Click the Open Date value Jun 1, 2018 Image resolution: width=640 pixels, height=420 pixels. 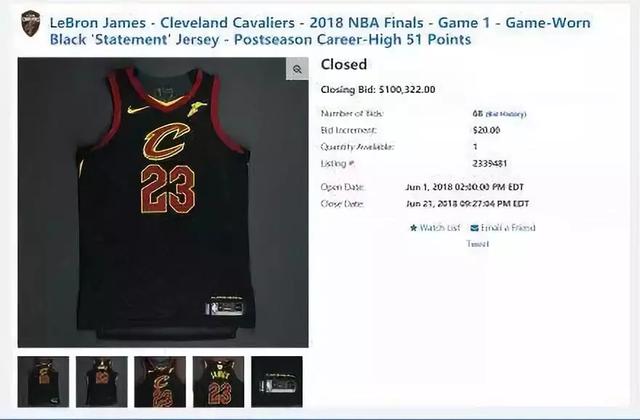coord(464,187)
